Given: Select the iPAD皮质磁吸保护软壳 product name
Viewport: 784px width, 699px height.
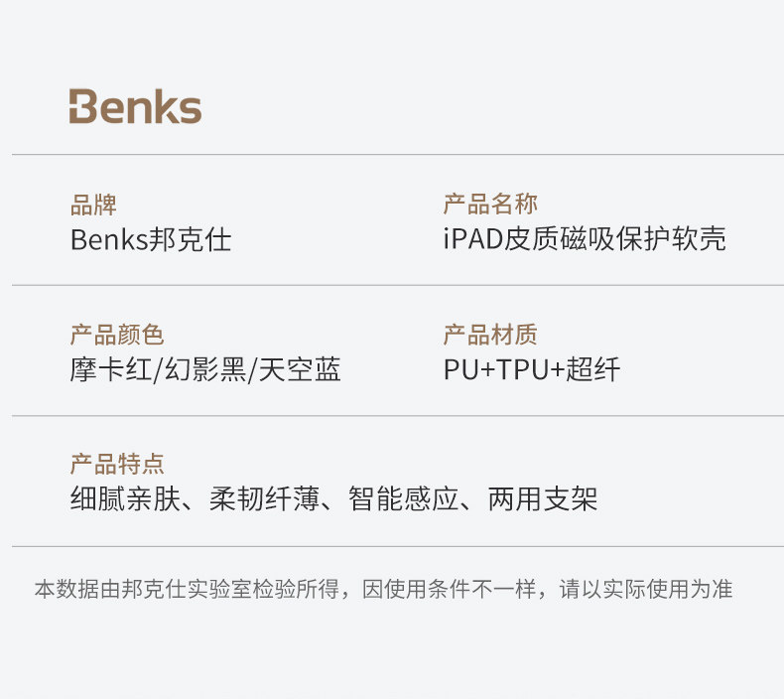Looking at the screenshot, I should pos(585,239).
